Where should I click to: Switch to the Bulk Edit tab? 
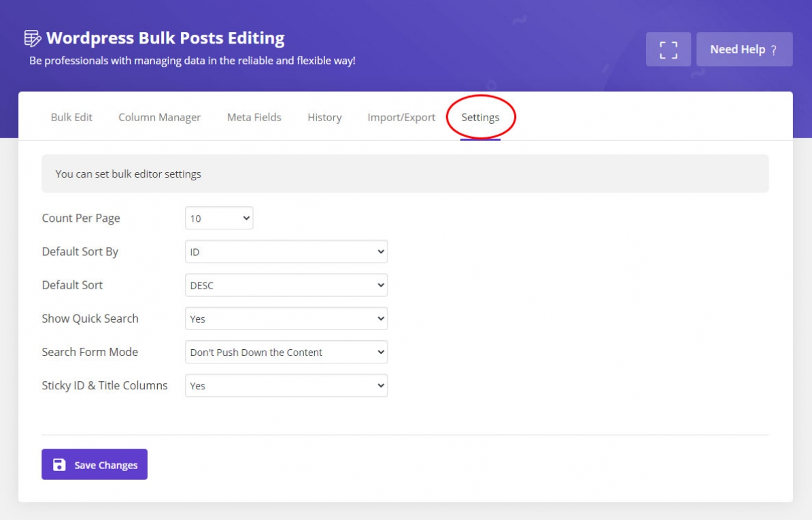(71, 117)
